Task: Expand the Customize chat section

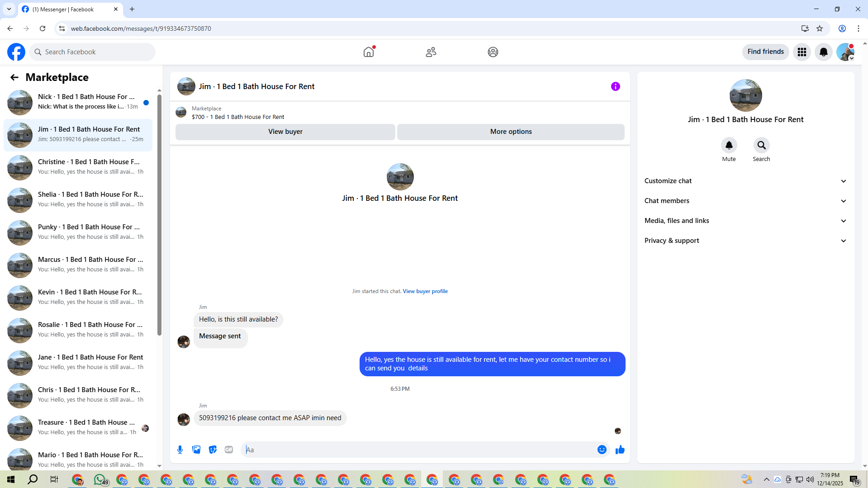Action: pos(745,181)
